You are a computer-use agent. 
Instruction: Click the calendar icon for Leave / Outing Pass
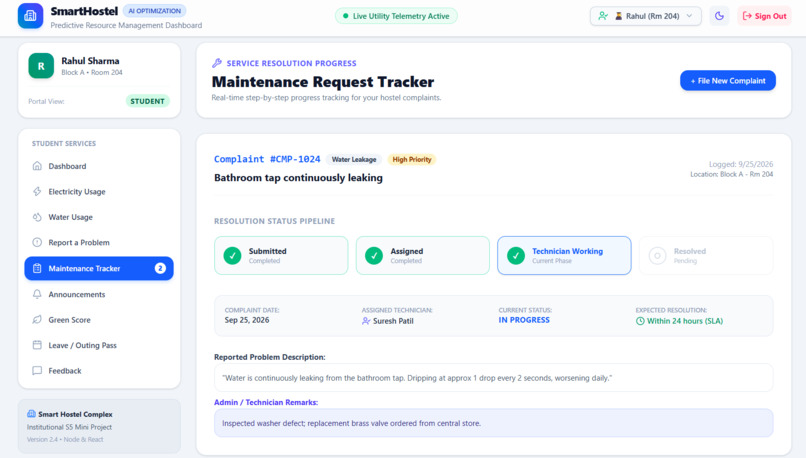(x=37, y=345)
